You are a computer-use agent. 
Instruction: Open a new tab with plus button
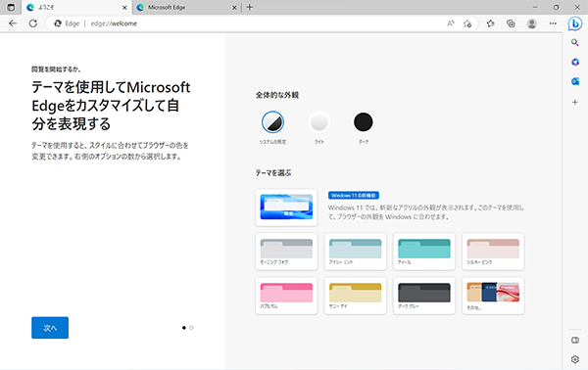click(x=250, y=7)
